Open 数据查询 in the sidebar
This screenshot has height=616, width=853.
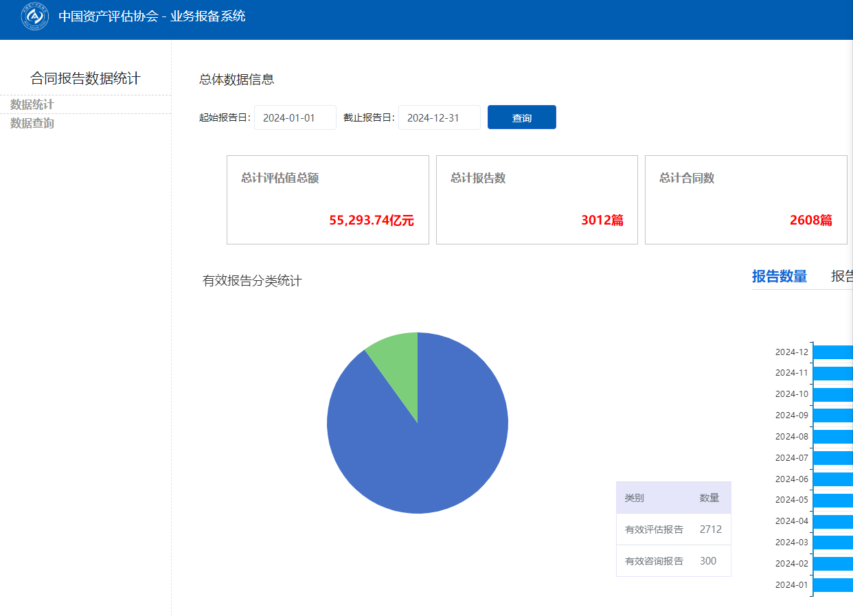point(32,123)
